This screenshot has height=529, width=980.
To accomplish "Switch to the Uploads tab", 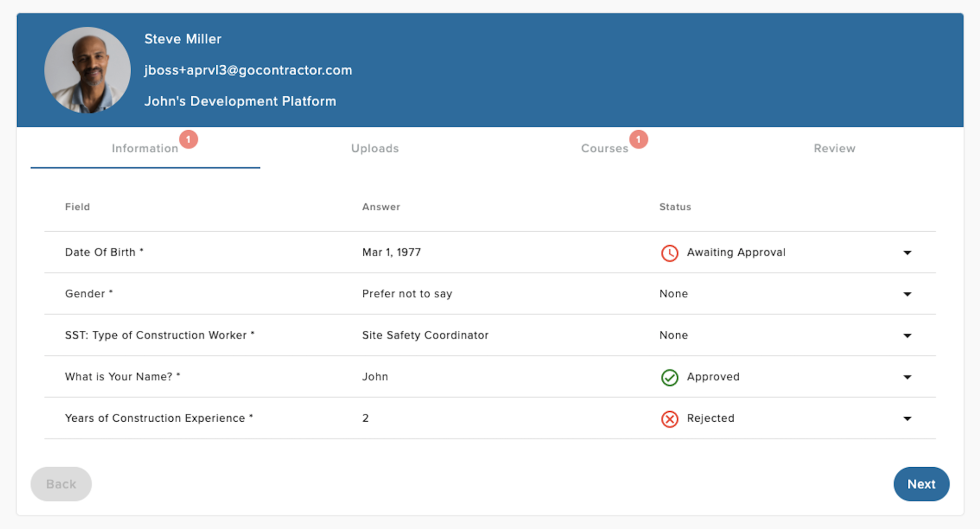I will [x=375, y=148].
